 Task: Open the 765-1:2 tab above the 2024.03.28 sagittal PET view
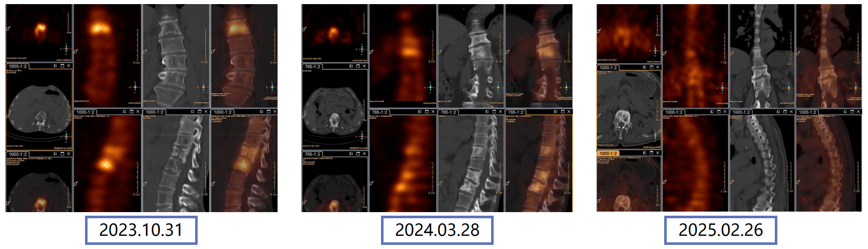pyautogui.click(x=380, y=112)
